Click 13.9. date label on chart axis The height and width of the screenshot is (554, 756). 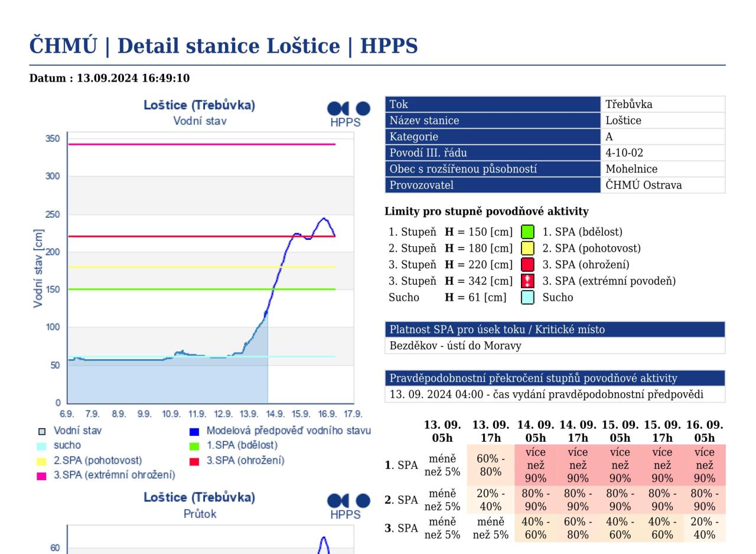[x=249, y=414]
